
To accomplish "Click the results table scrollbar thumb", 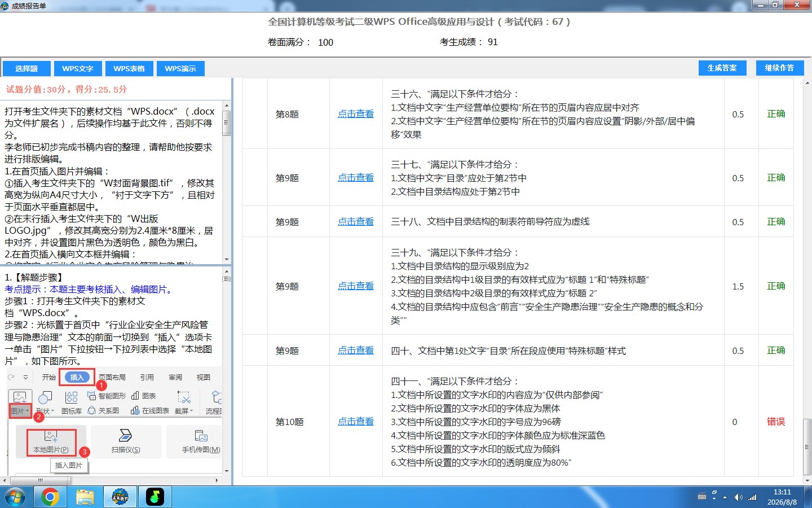I will point(807,446).
